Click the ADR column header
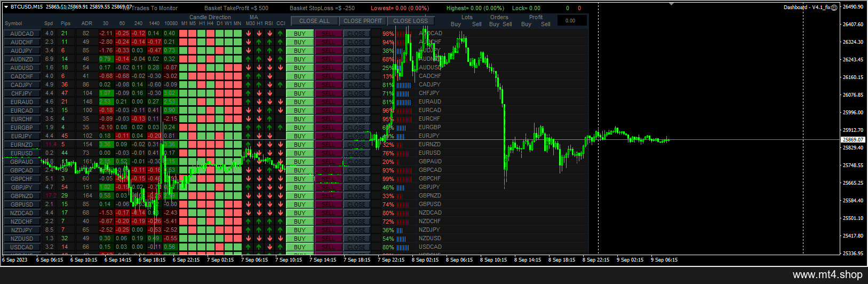This screenshot has height=284, width=868. tap(86, 23)
